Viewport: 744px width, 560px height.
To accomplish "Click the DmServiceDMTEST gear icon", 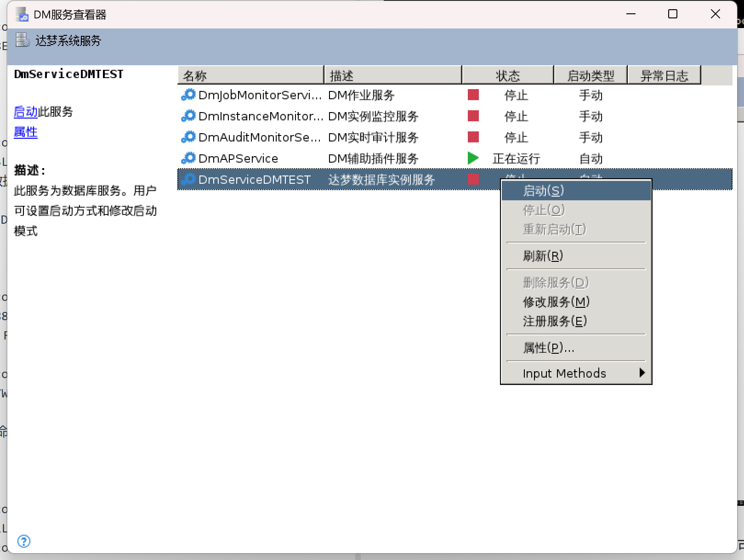I will 188,179.
